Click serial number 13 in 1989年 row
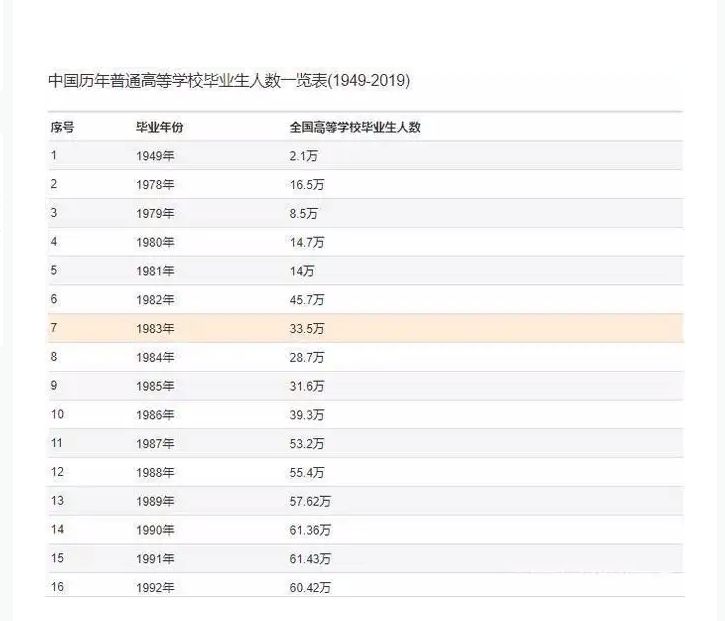The image size is (725, 621). [x=57, y=500]
